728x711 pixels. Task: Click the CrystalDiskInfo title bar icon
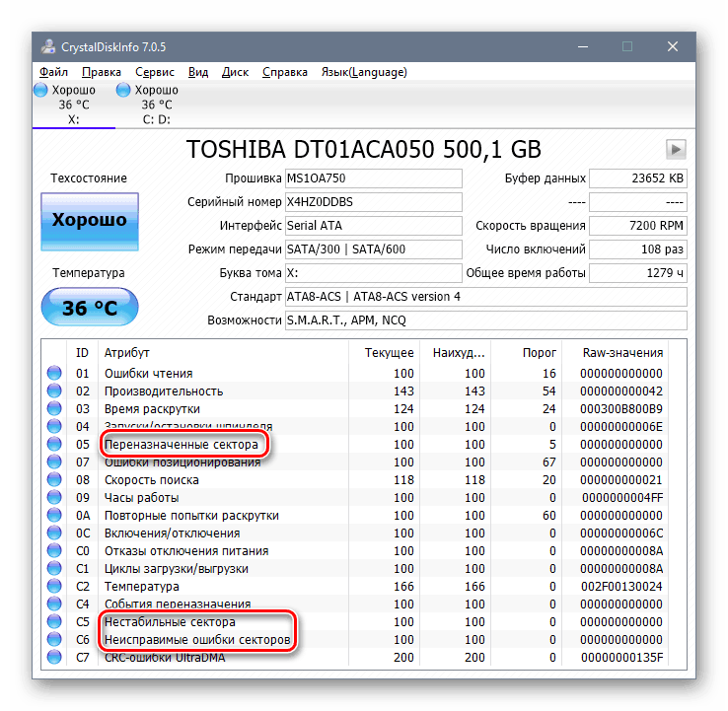pos(48,47)
